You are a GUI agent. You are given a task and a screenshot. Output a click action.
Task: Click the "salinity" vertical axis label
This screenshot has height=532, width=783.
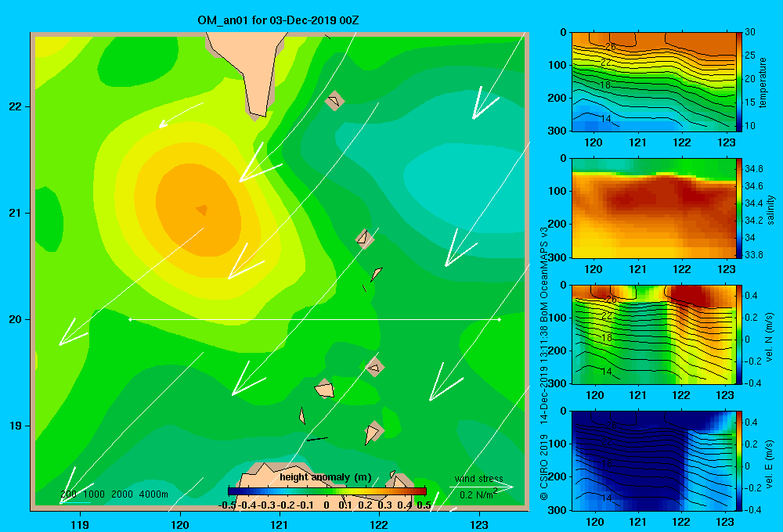(770, 210)
